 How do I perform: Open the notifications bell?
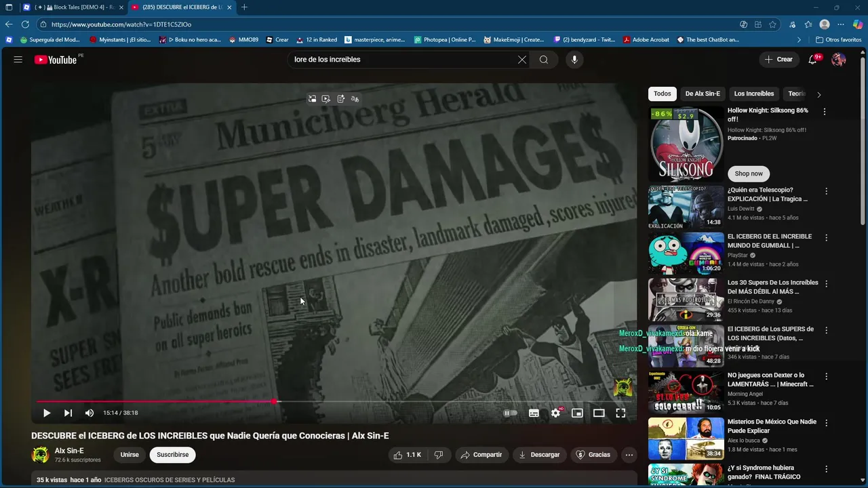813,60
